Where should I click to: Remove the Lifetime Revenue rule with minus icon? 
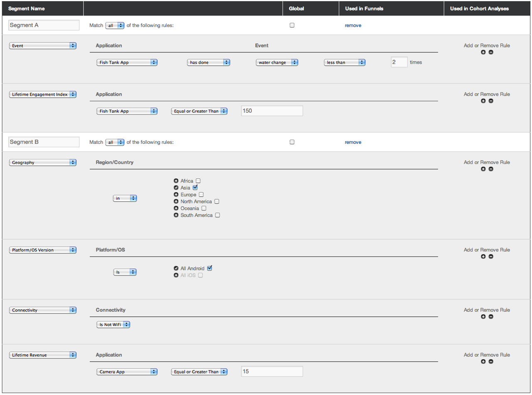coord(491,362)
